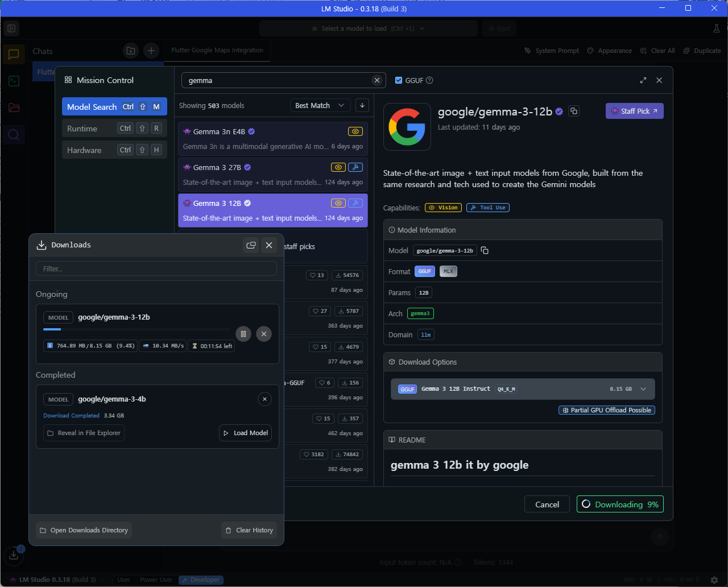Click the Downloads filter field

(x=156, y=268)
